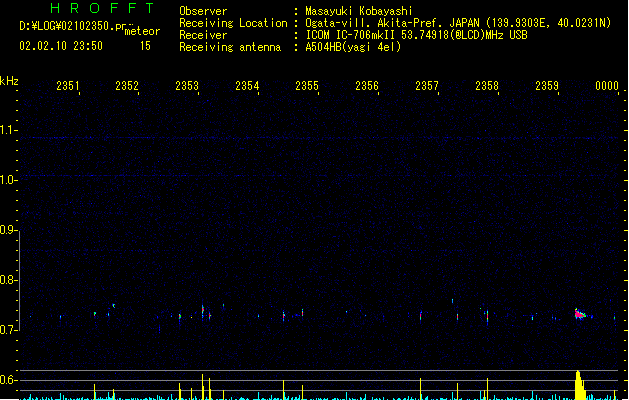Click the large pink meteor echo near 2359
Image resolution: width=629 pixels, height=400 pixels.
coord(580,314)
